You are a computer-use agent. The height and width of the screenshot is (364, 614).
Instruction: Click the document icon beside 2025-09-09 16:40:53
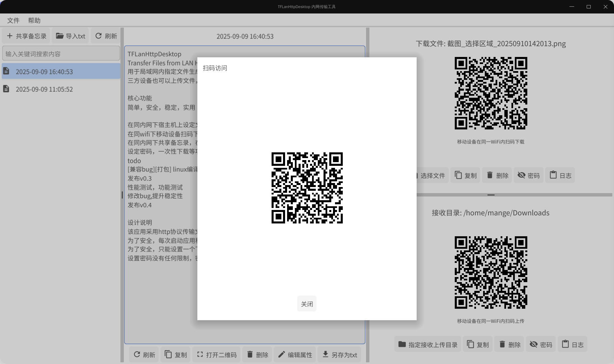tap(6, 71)
